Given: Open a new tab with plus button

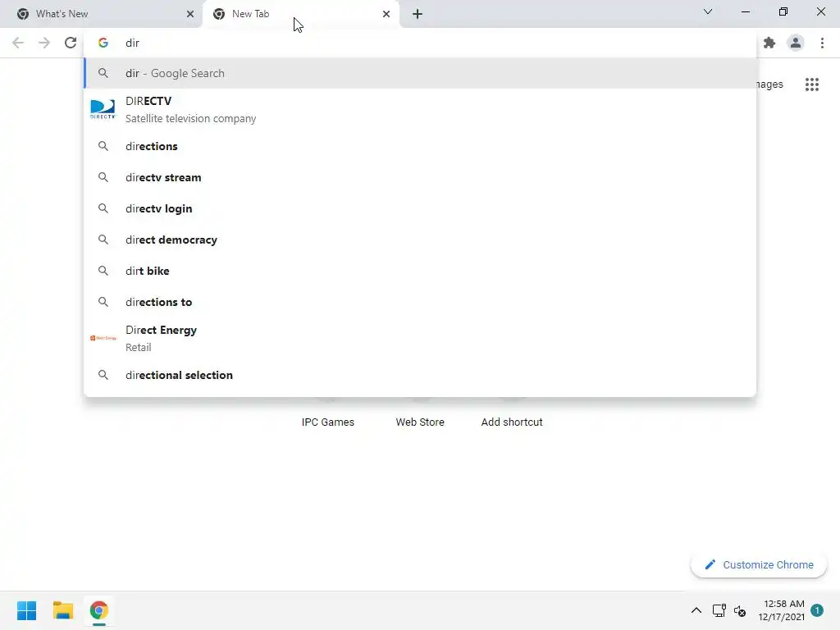Looking at the screenshot, I should [418, 14].
